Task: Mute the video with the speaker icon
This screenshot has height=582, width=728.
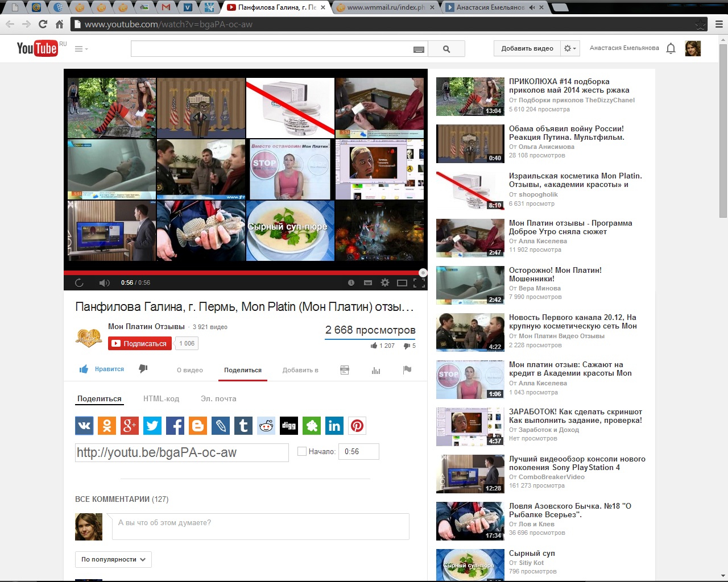Action: 104,282
